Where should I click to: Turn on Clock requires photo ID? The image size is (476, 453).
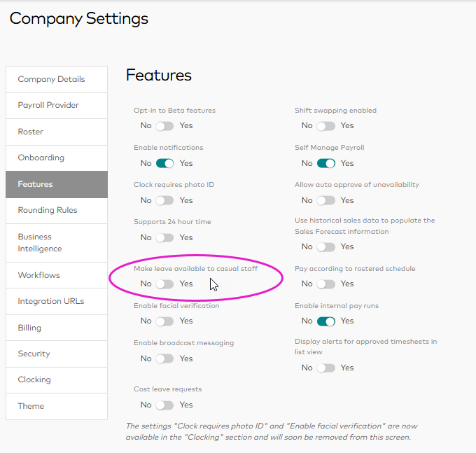tap(164, 200)
